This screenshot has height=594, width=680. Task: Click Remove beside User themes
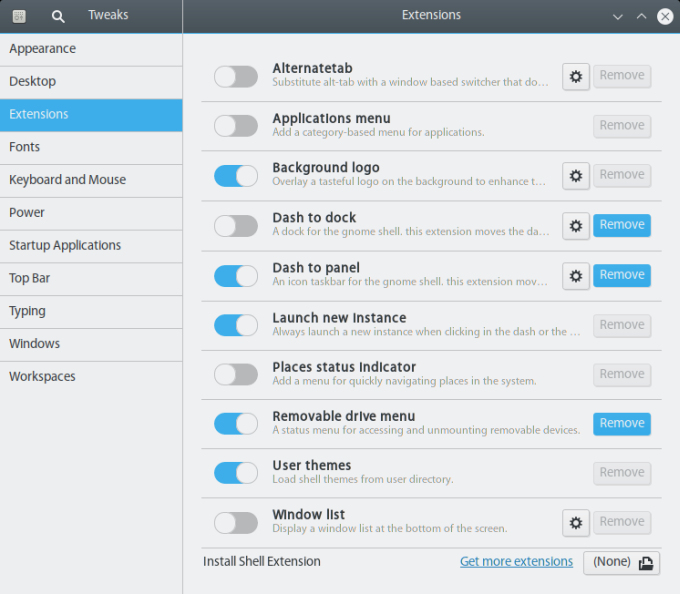coord(622,473)
